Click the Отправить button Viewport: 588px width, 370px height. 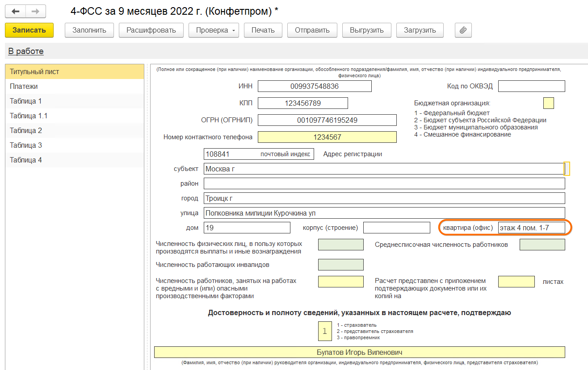(x=312, y=30)
